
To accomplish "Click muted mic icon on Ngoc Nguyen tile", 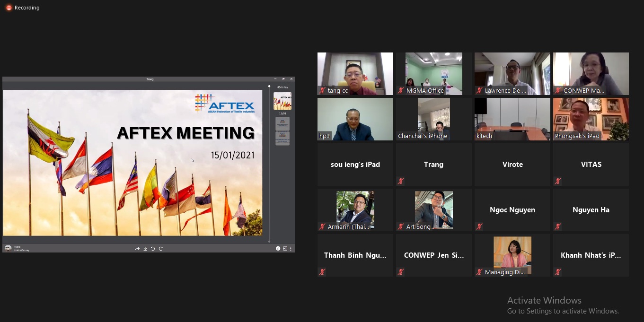I will [x=479, y=226].
